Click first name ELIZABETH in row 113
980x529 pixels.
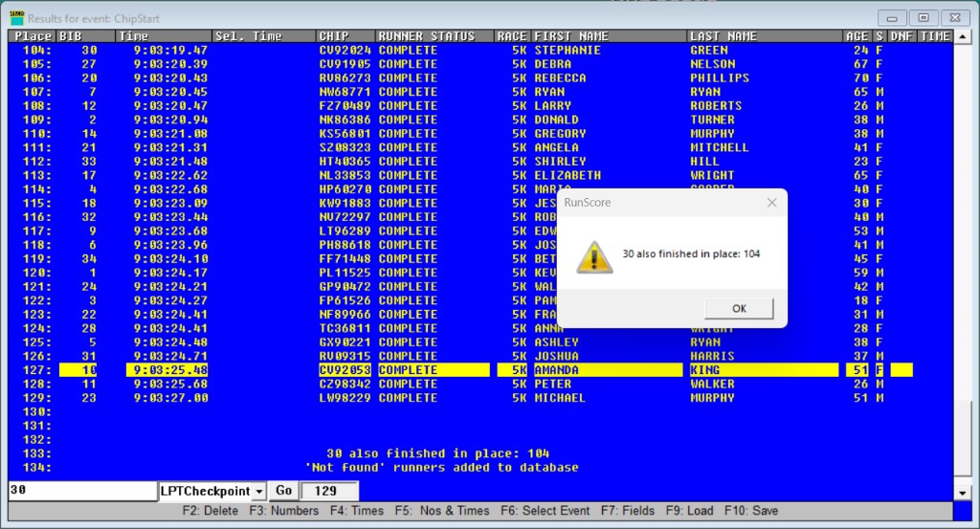(x=568, y=175)
